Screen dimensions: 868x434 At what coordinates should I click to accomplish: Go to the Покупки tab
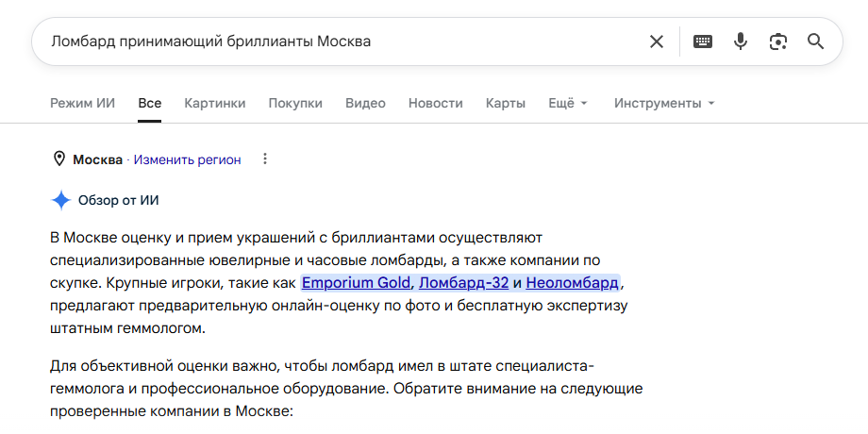[x=295, y=104]
